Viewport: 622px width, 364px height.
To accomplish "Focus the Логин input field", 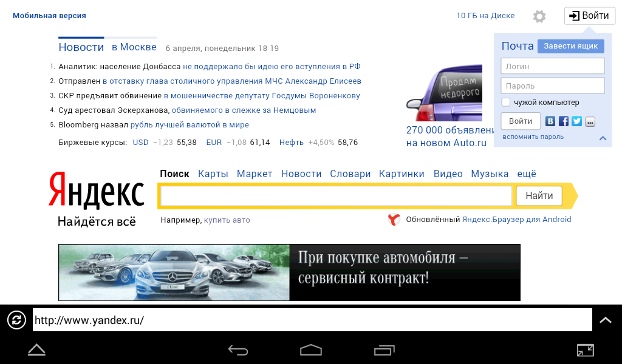I will [553, 66].
